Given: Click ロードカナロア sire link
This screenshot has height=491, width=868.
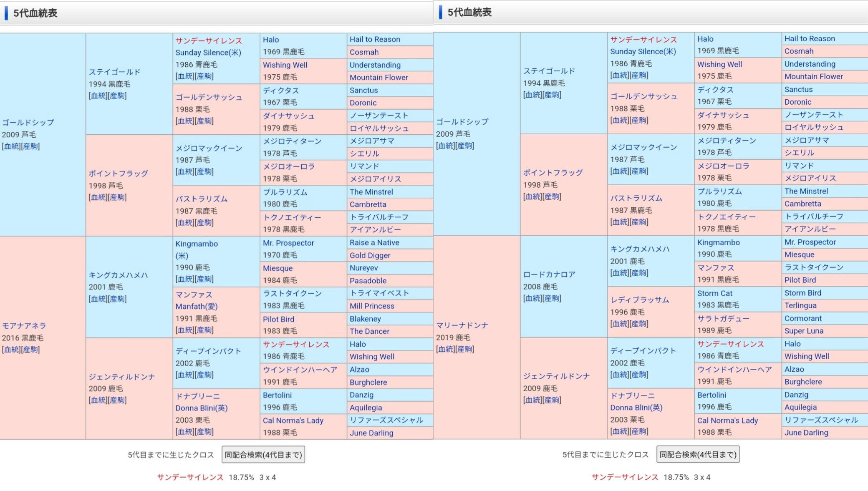Looking at the screenshot, I should 549,274.
